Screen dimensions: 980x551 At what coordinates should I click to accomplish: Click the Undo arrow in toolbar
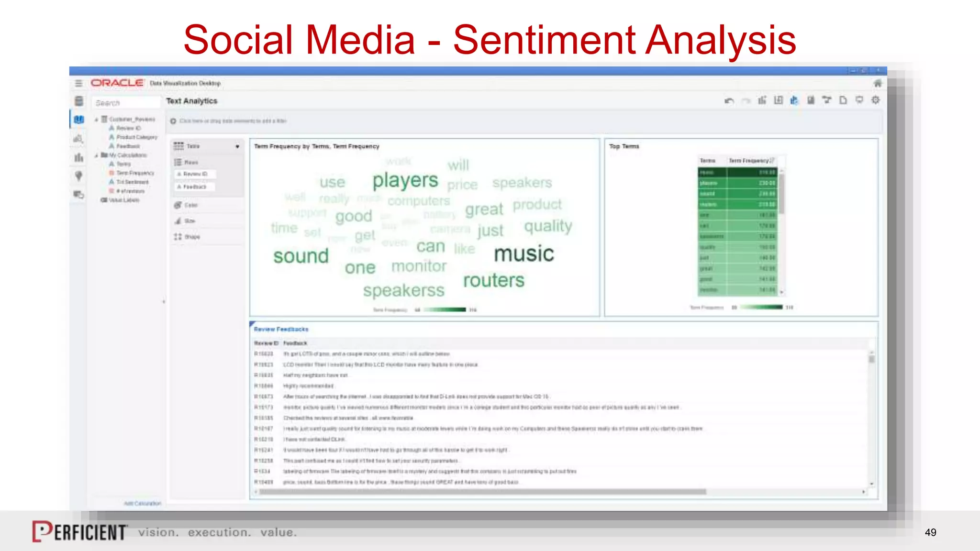click(729, 100)
